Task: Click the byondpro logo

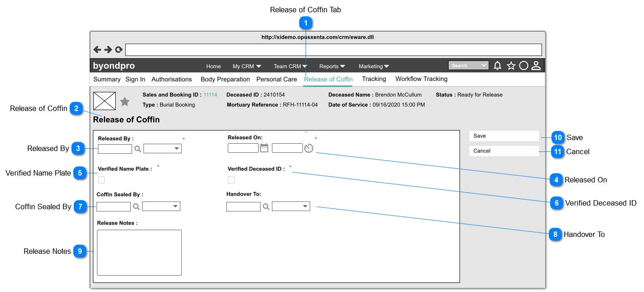Action: tap(114, 66)
